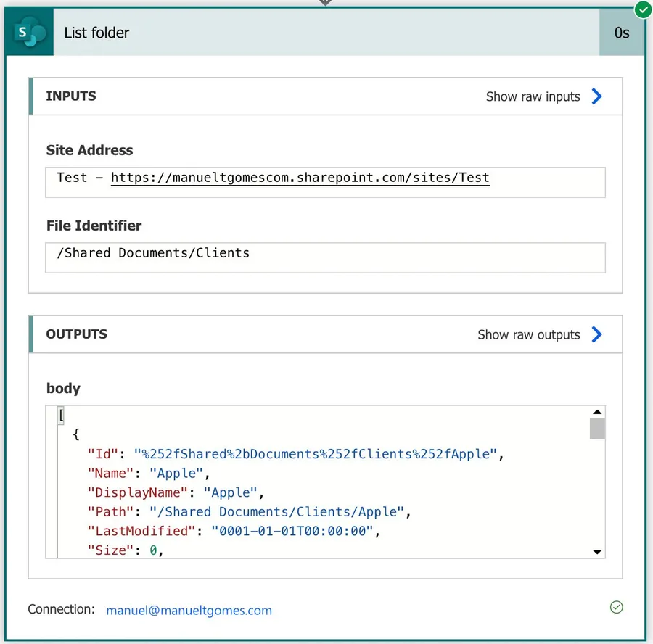This screenshot has height=644, width=653.
Task: Click the connector arrow above the List folder card
Action: pyautogui.click(x=326, y=3)
